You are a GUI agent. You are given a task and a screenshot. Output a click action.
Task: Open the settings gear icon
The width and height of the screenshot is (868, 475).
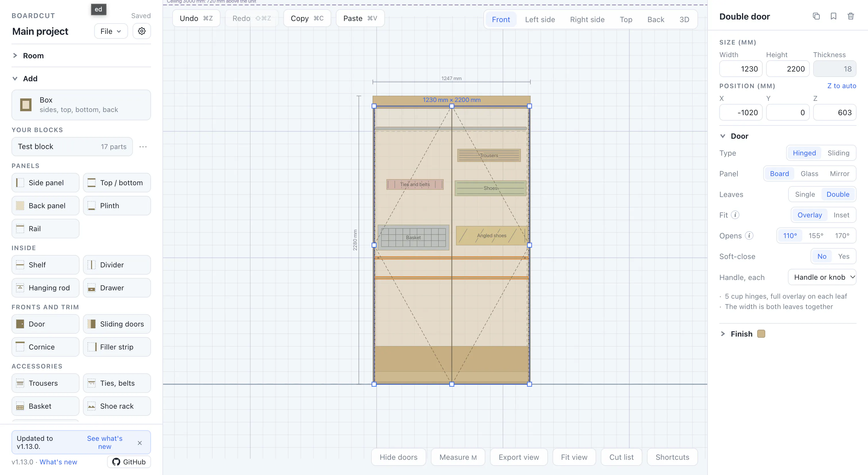pos(142,31)
